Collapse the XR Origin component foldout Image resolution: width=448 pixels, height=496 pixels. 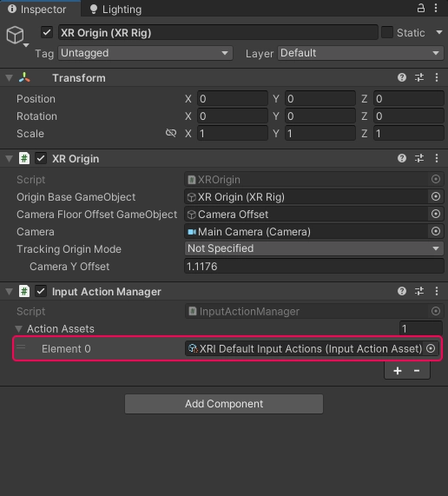point(10,158)
